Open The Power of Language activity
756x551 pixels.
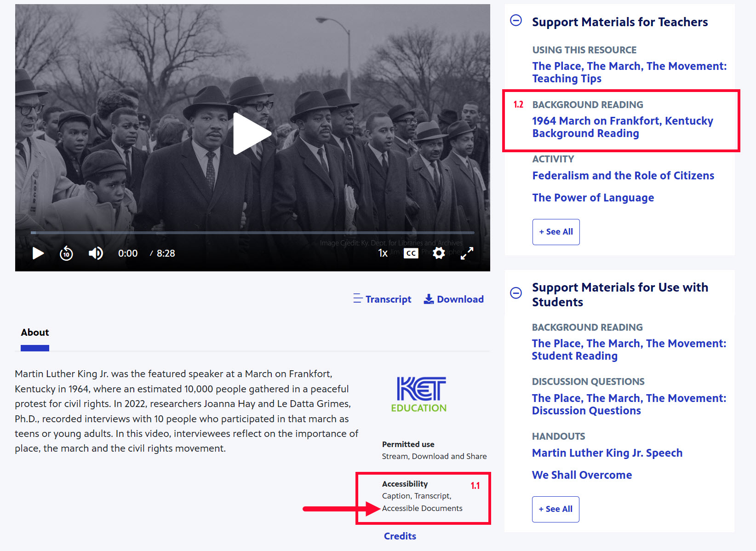(593, 198)
